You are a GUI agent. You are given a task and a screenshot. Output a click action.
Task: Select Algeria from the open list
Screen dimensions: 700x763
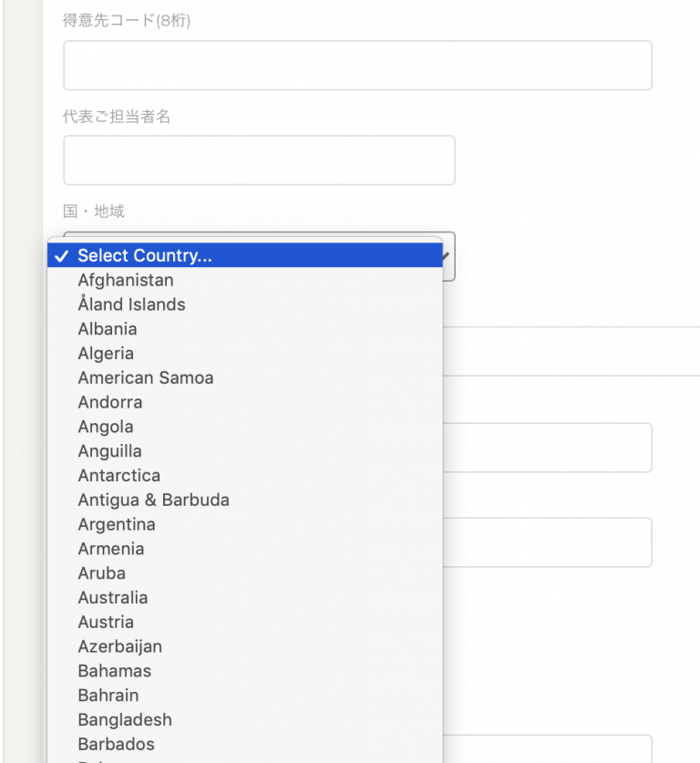click(105, 353)
